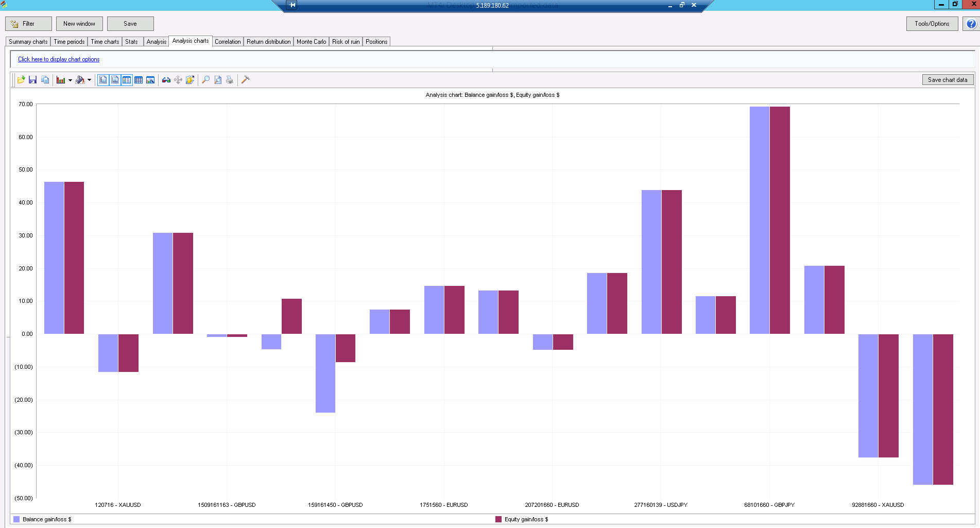Switch to the Positions tab
980x528 pixels.
(376, 42)
